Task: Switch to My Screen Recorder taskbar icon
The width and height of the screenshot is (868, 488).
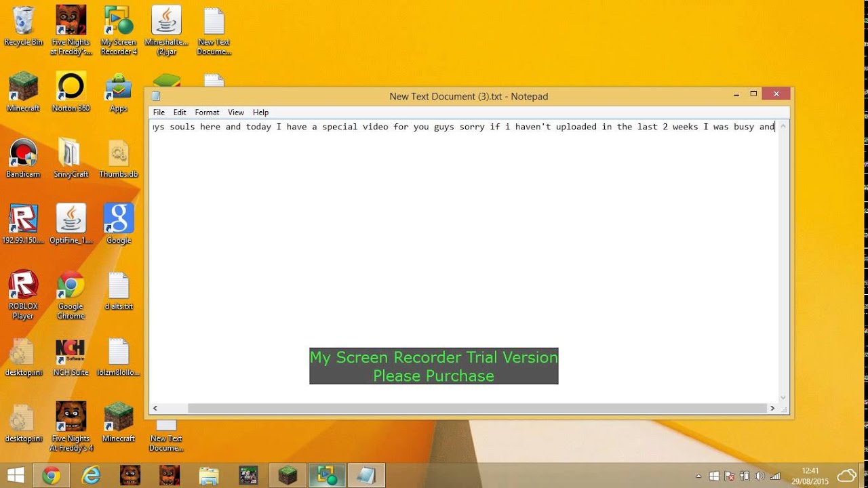Action: (327, 476)
